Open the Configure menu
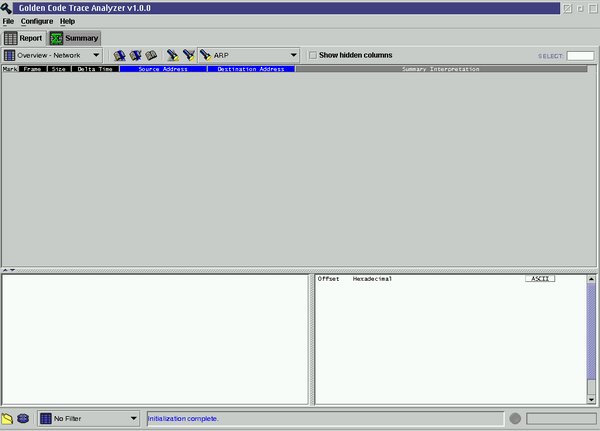Viewport: 600px width, 431px height. pyautogui.click(x=37, y=21)
